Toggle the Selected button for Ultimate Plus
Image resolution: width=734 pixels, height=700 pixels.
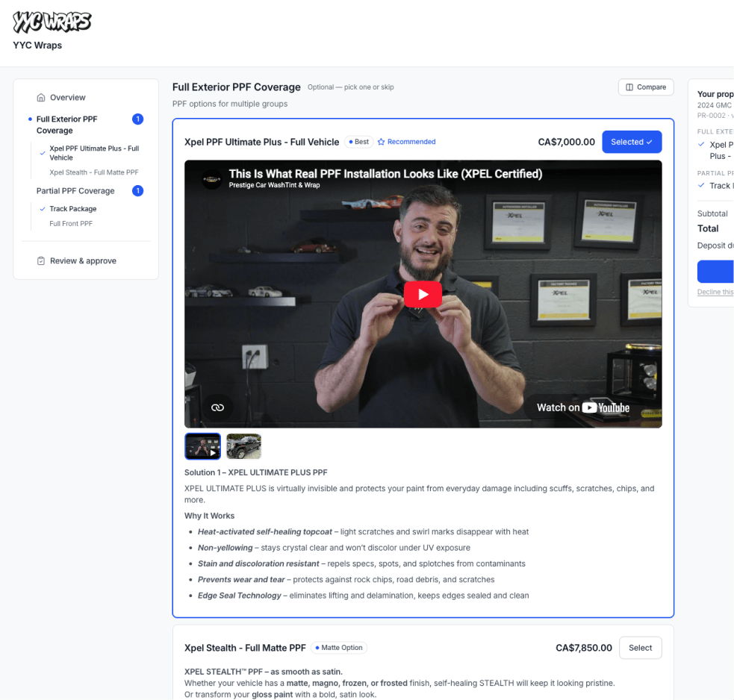632,142
